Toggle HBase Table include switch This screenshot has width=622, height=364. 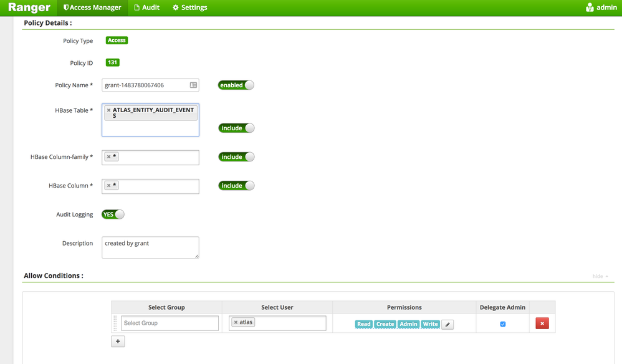tap(236, 128)
